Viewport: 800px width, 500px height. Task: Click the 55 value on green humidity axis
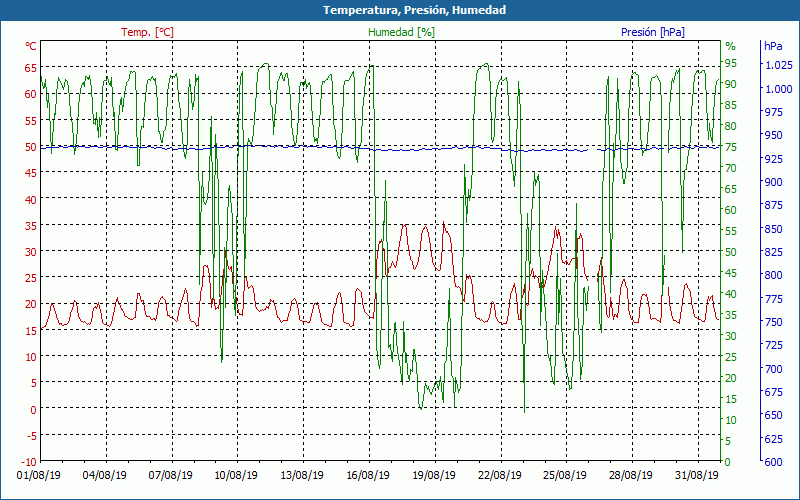pos(731,231)
